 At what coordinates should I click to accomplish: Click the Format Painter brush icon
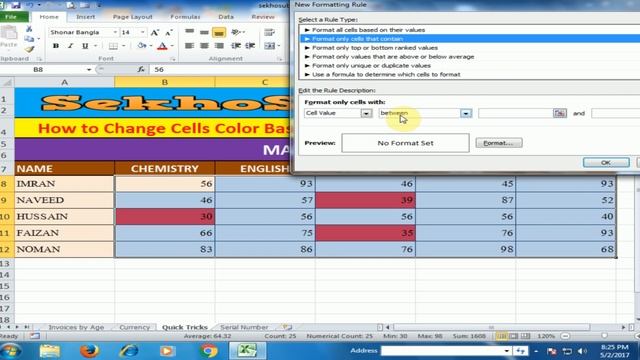[29, 49]
